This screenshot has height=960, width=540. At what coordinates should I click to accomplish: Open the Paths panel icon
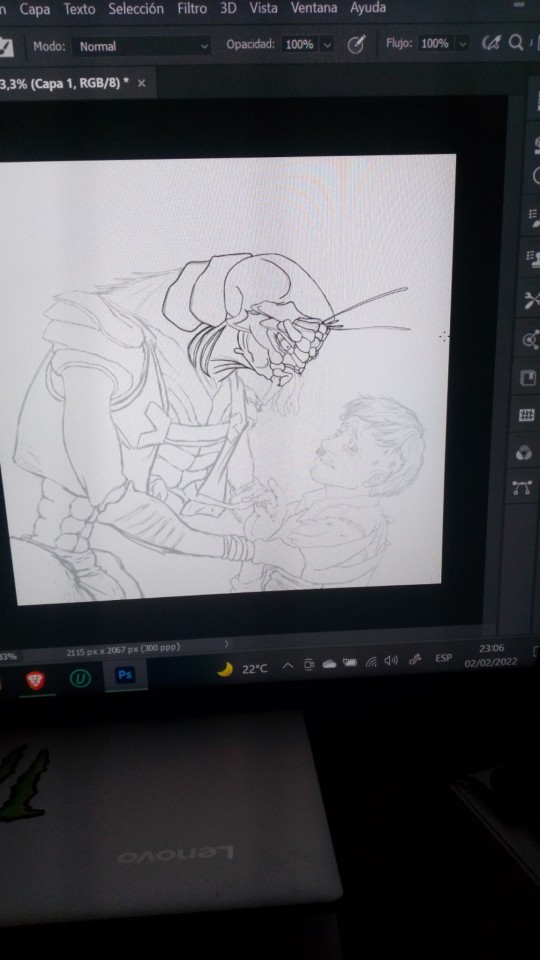pyautogui.click(x=522, y=487)
